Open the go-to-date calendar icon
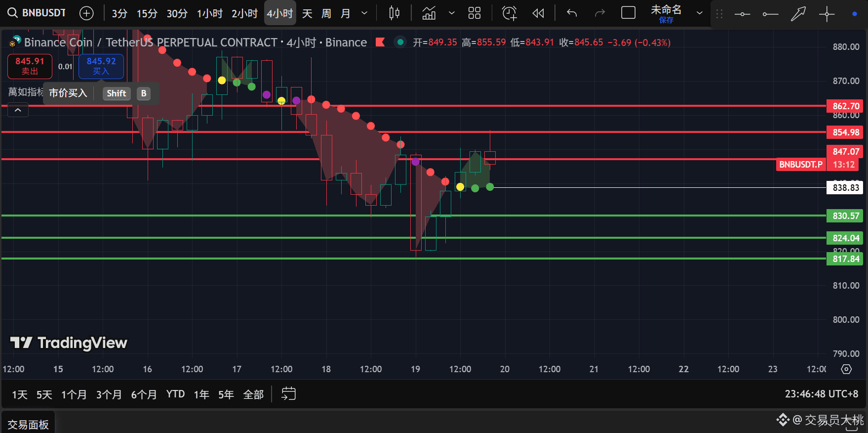The image size is (868, 433). click(288, 394)
